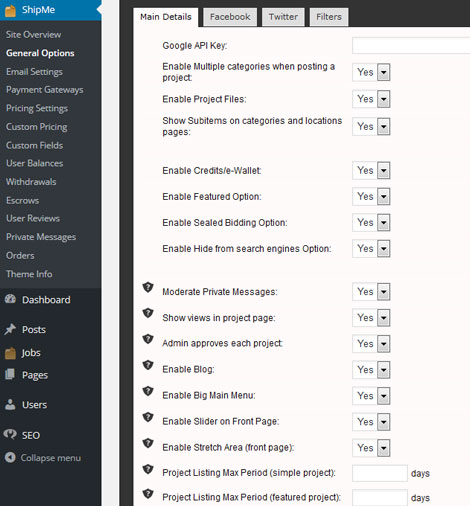Screen dimensions: 470x506
Task: Click help icon next to Enable Blog
Action: pos(148,365)
